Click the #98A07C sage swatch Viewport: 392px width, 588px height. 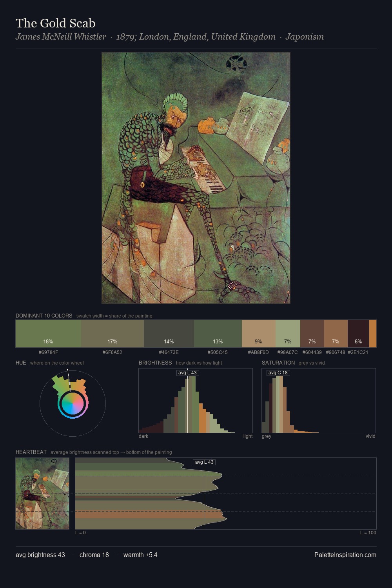point(288,334)
